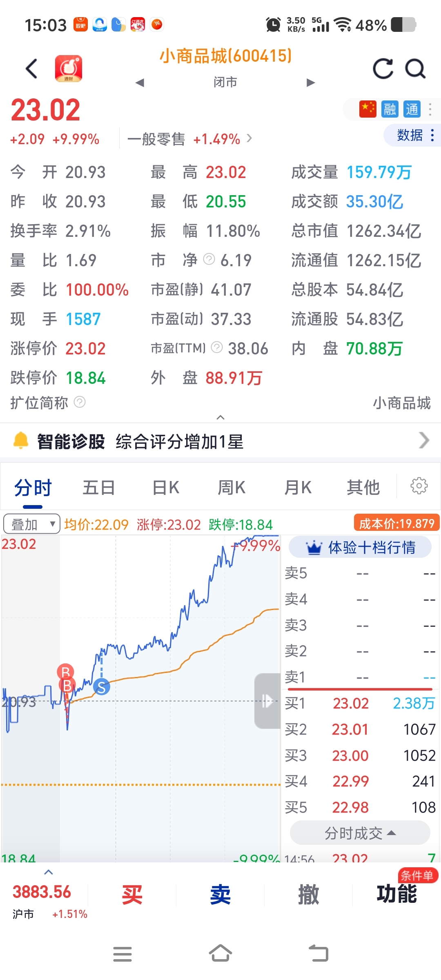
Task: Select 买2 price 23.01 row
Action: pos(360,729)
